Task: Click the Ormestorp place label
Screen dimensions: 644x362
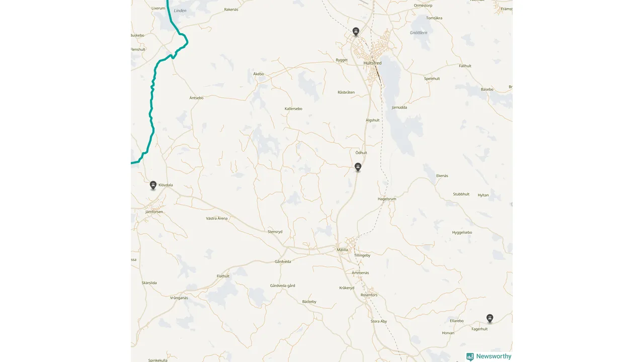Action: (423, 5)
